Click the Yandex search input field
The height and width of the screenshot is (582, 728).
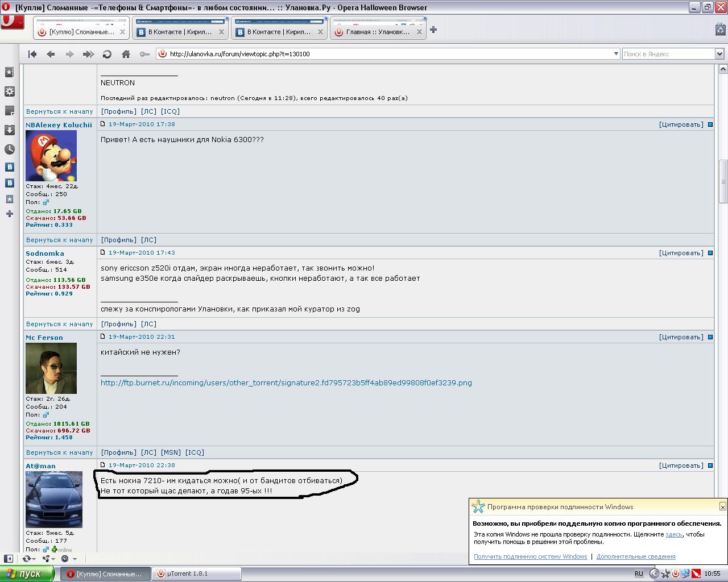[668, 54]
